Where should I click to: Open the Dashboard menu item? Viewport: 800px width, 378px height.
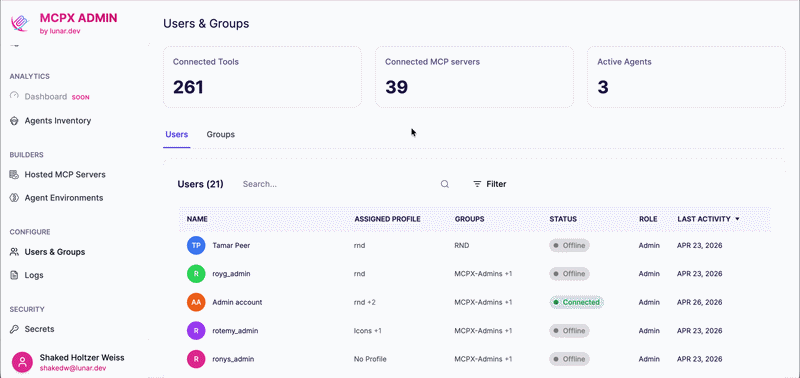coord(45,96)
